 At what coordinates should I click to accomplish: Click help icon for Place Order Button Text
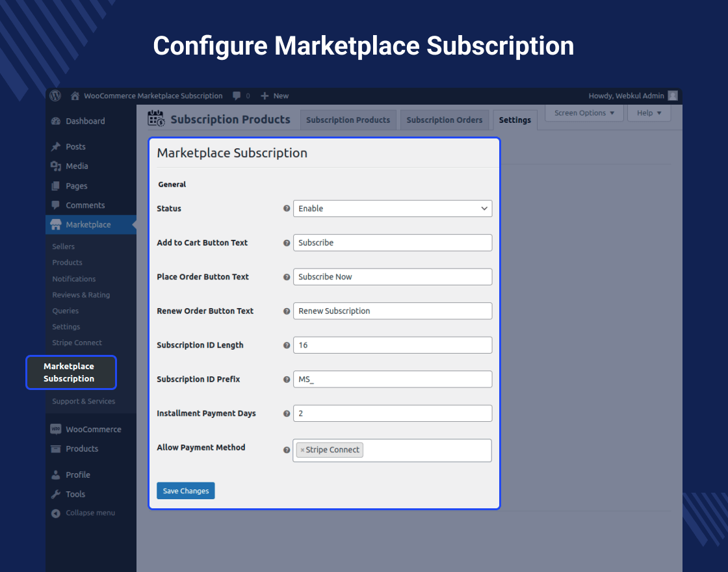[x=287, y=277]
